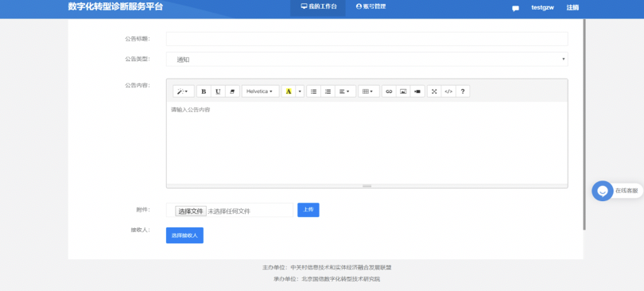Open the magic wand style menu

(184, 91)
